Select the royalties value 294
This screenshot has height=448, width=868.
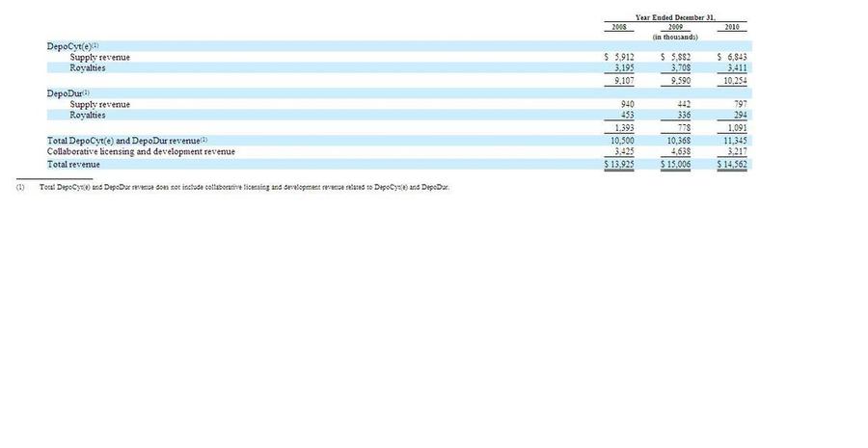point(741,115)
